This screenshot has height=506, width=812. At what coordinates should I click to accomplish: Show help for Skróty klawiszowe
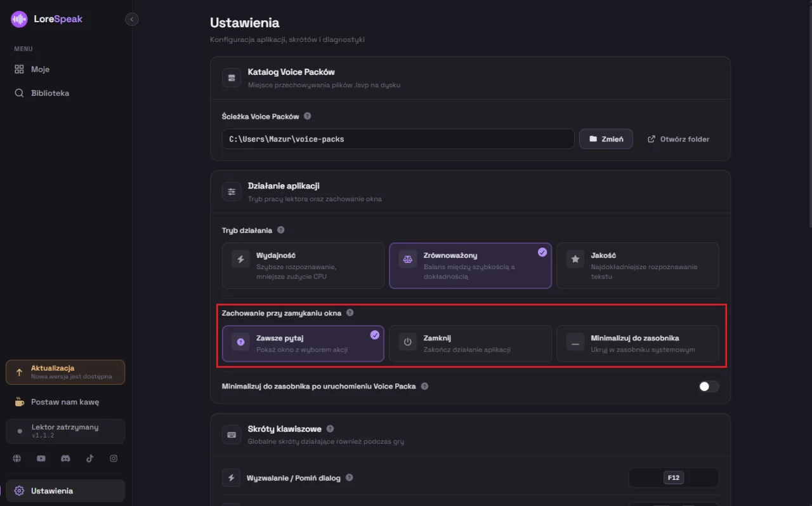pos(330,429)
